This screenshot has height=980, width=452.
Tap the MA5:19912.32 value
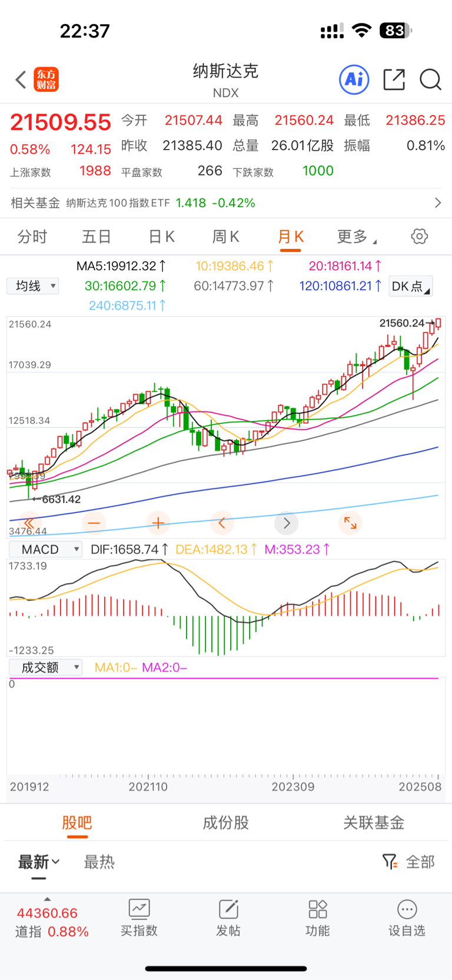(121, 266)
